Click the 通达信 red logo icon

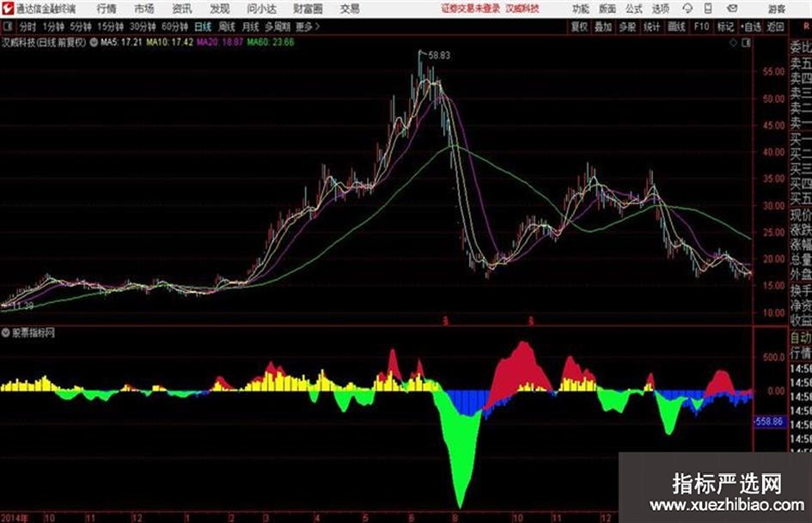pyautogui.click(x=7, y=9)
